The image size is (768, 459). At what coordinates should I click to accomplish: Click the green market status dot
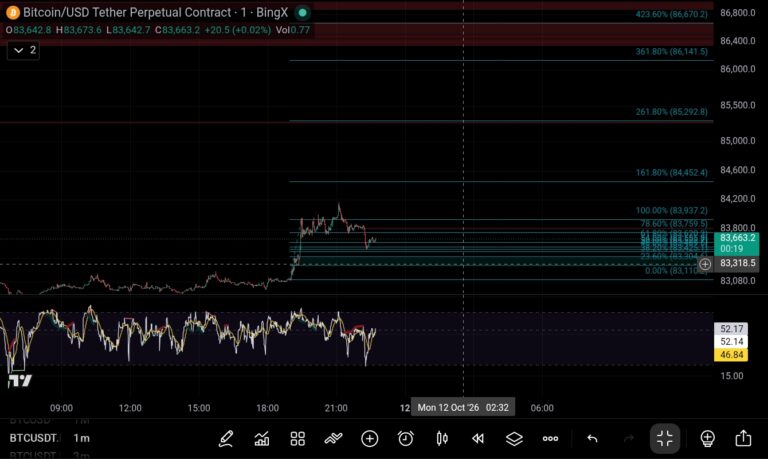pos(302,12)
